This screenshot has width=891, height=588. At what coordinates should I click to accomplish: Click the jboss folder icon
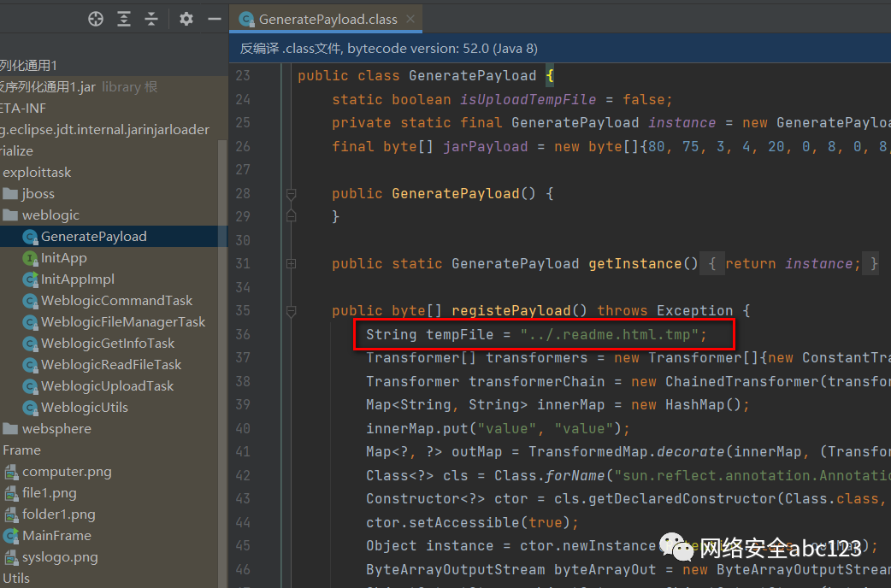(10, 194)
